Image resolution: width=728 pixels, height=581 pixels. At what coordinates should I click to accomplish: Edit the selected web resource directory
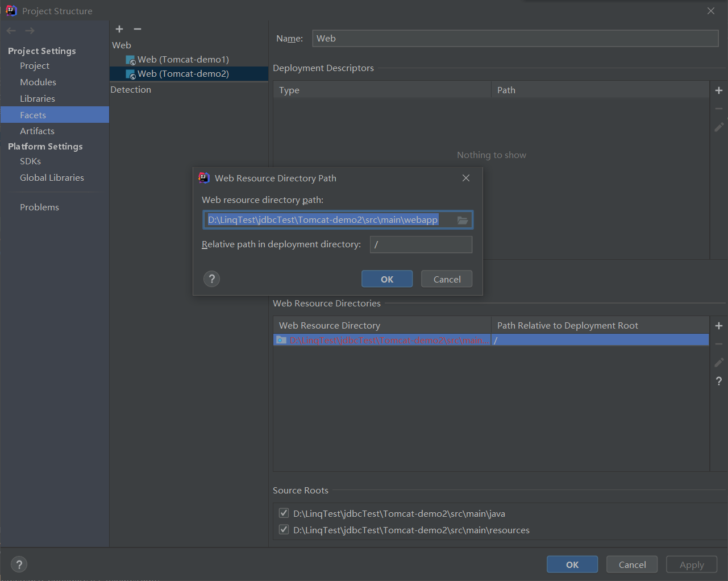[x=719, y=362]
